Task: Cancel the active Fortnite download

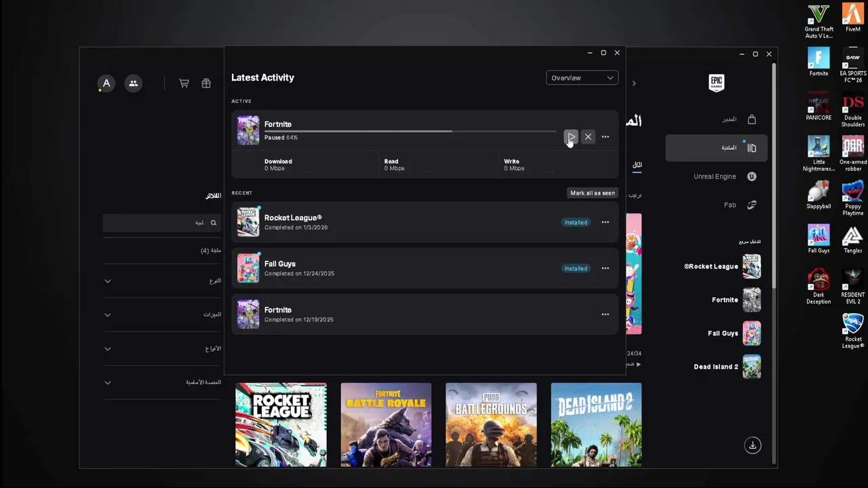Action: [588, 137]
